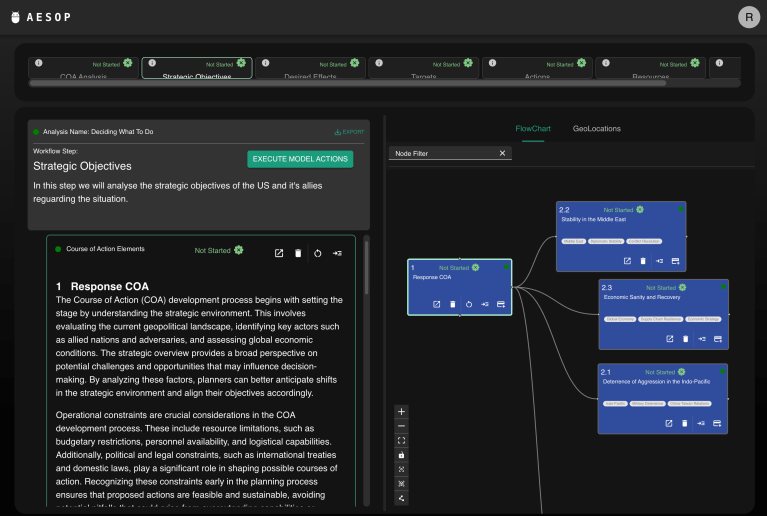The height and width of the screenshot is (516, 767).
Task: Open Stability in the Middle East node details
Action: pyautogui.click(x=627, y=261)
